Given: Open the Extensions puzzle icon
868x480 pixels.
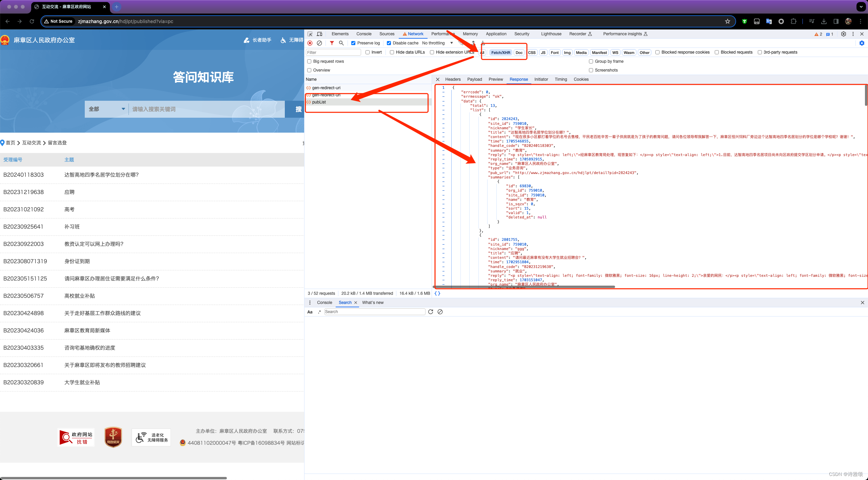Looking at the screenshot, I should (x=793, y=21).
